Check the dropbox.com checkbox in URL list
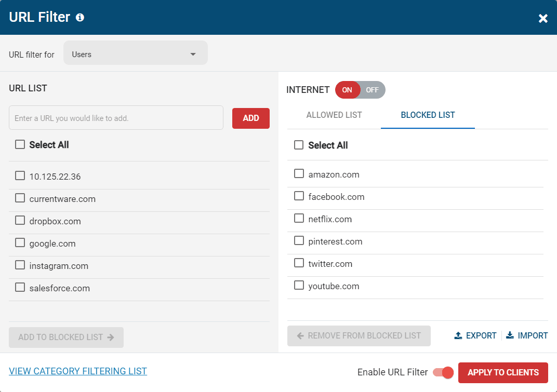This screenshot has height=392, width=557. point(20,221)
